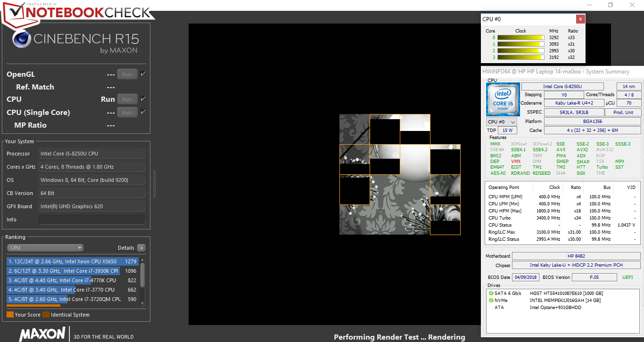Image resolution: width=644 pixels, height=342 pixels.
Task: Close the CPU #0 clock window
Action: [x=580, y=19]
